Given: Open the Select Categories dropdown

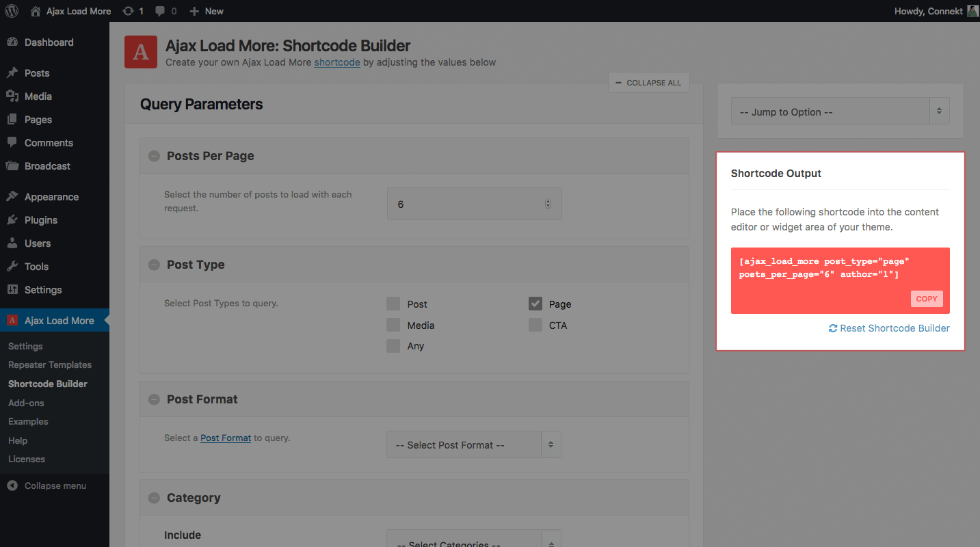Looking at the screenshot, I should click(474, 539).
